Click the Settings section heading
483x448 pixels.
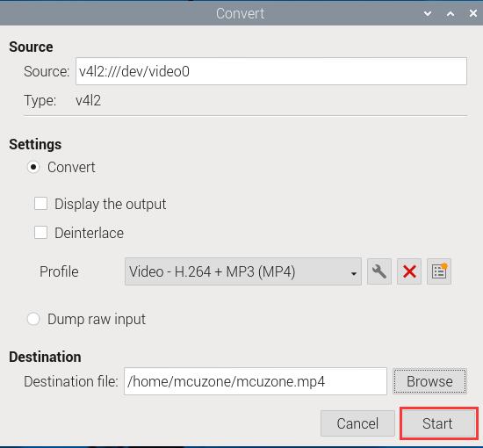(35, 144)
